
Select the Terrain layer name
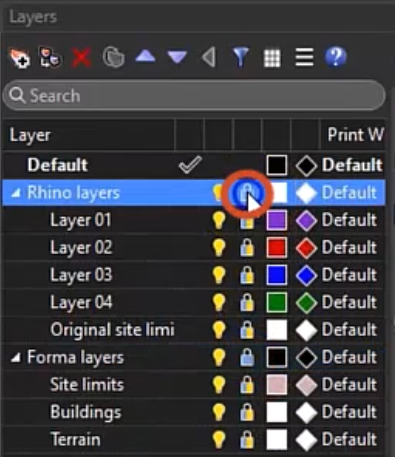75,439
